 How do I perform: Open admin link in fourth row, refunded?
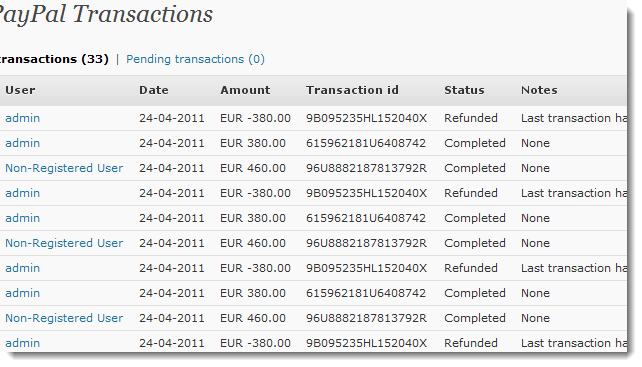point(23,193)
